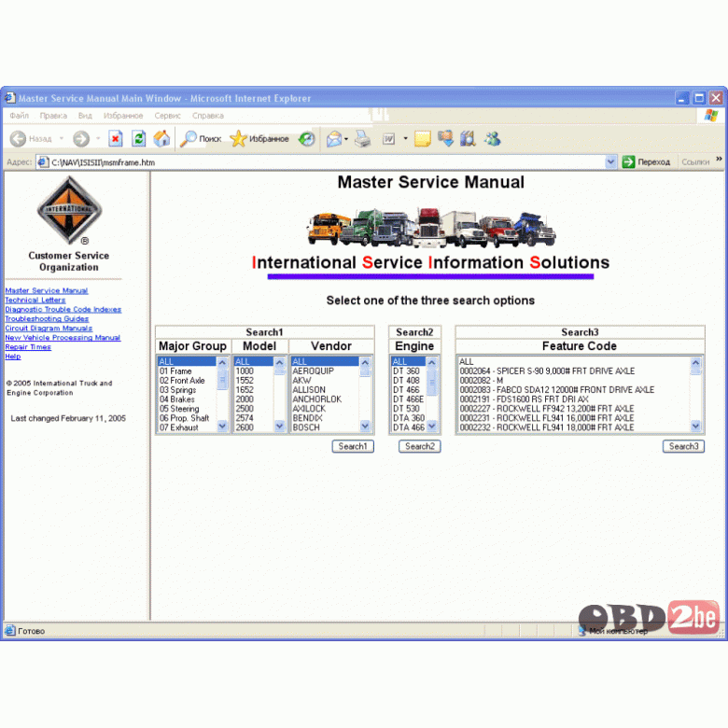Viewport: 728px width, 728px height.
Task: Click the Search1 button
Action: pyautogui.click(x=353, y=446)
